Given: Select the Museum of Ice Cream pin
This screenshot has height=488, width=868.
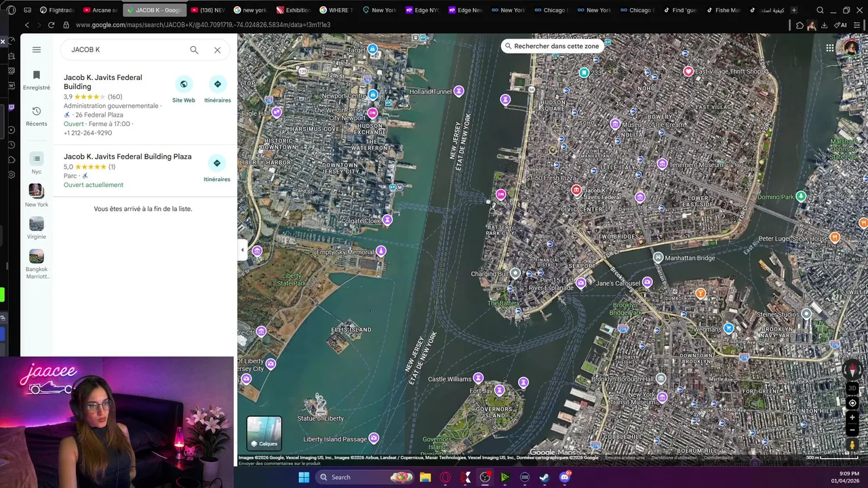Looking at the screenshot, I should point(615,124).
